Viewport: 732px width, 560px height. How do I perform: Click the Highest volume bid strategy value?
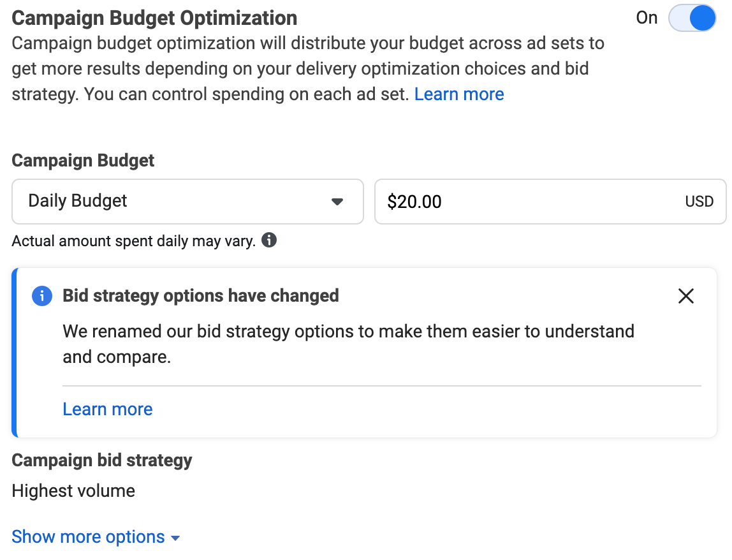73,490
